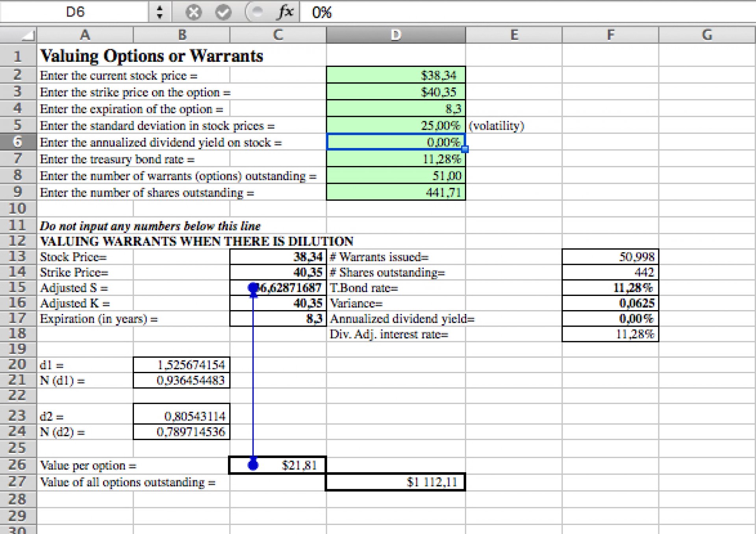Open the fx function builder
This screenshot has width=756, height=534.
coord(286,12)
